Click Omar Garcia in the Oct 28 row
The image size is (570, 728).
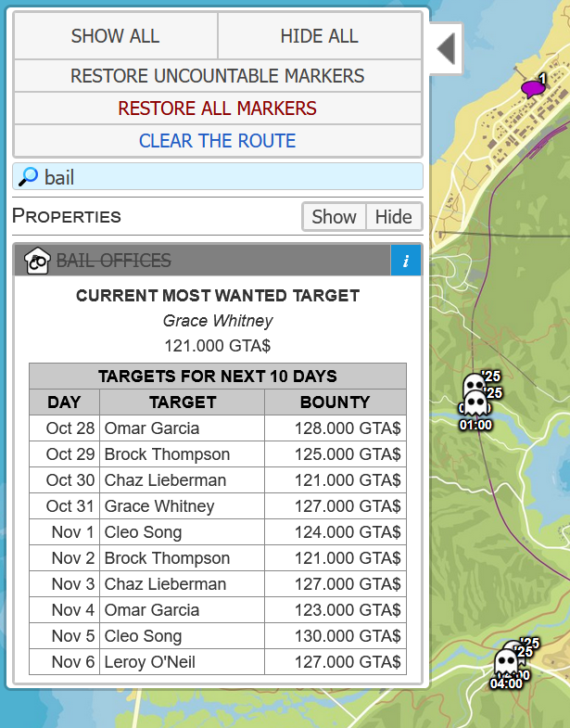pyautogui.click(x=152, y=428)
